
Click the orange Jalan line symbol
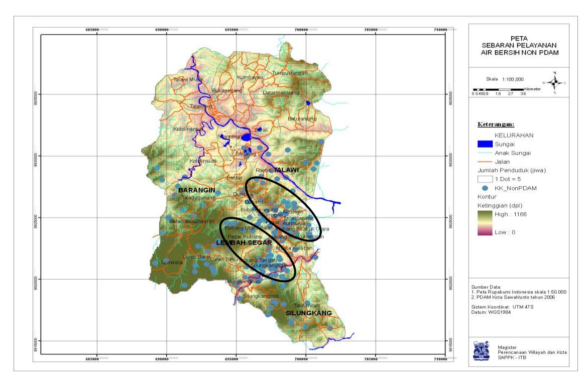coord(485,162)
